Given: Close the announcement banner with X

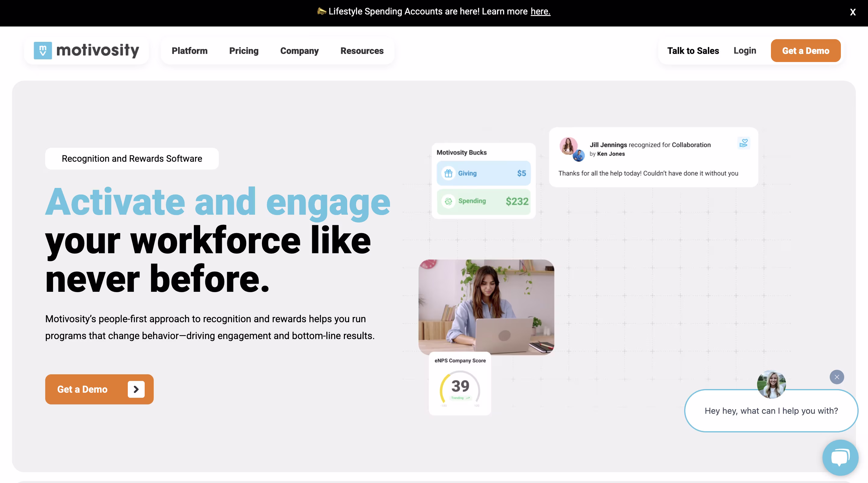Looking at the screenshot, I should click(853, 12).
